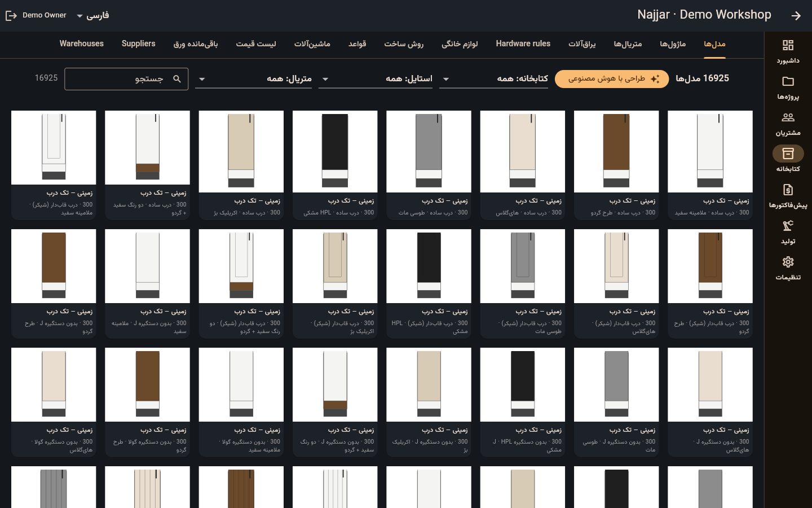Open the تولید production icon
This screenshot has width=812, height=508.
[x=788, y=226]
